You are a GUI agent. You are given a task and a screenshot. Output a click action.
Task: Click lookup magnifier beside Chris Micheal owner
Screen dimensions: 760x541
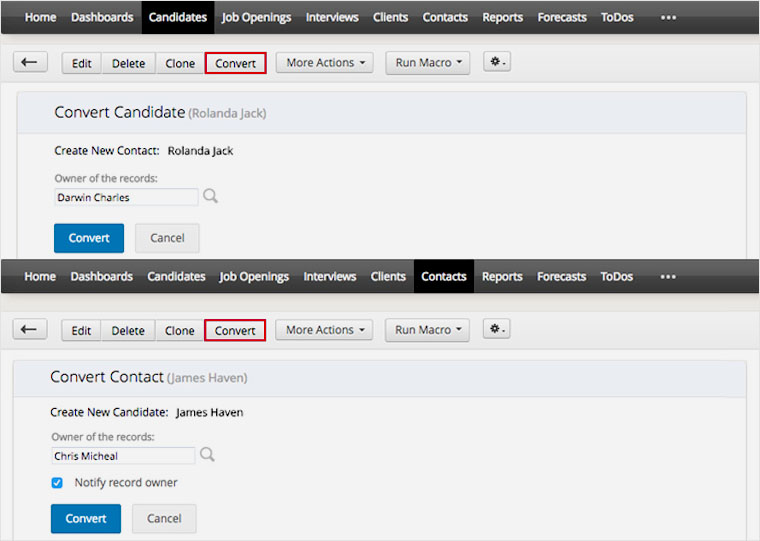(207, 455)
